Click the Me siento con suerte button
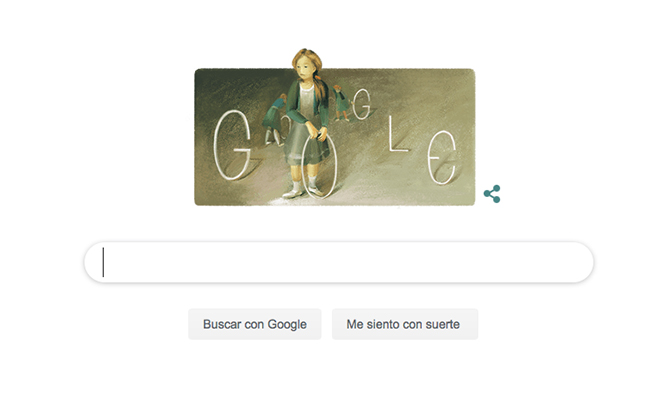The height and width of the screenshot is (400, 650). [x=405, y=324]
